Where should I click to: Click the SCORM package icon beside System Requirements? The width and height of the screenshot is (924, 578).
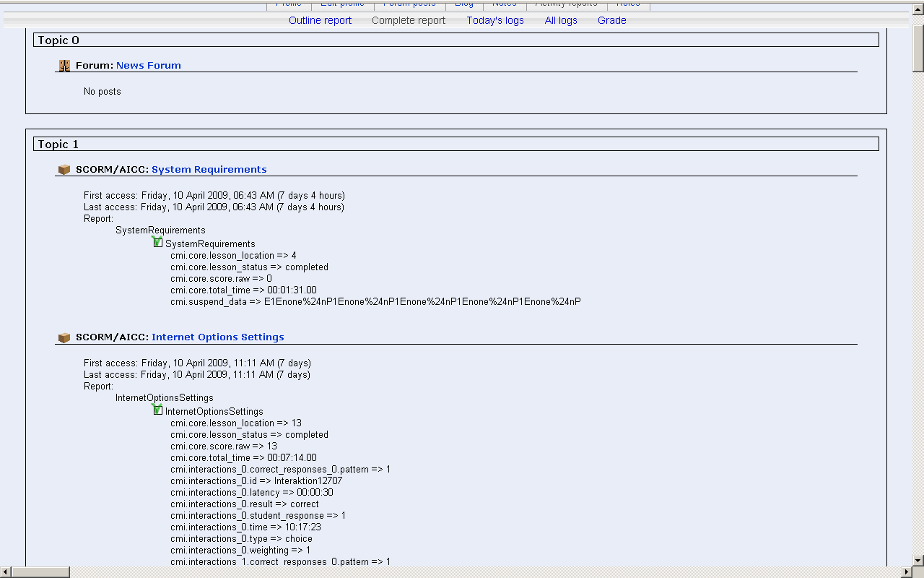point(64,170)
